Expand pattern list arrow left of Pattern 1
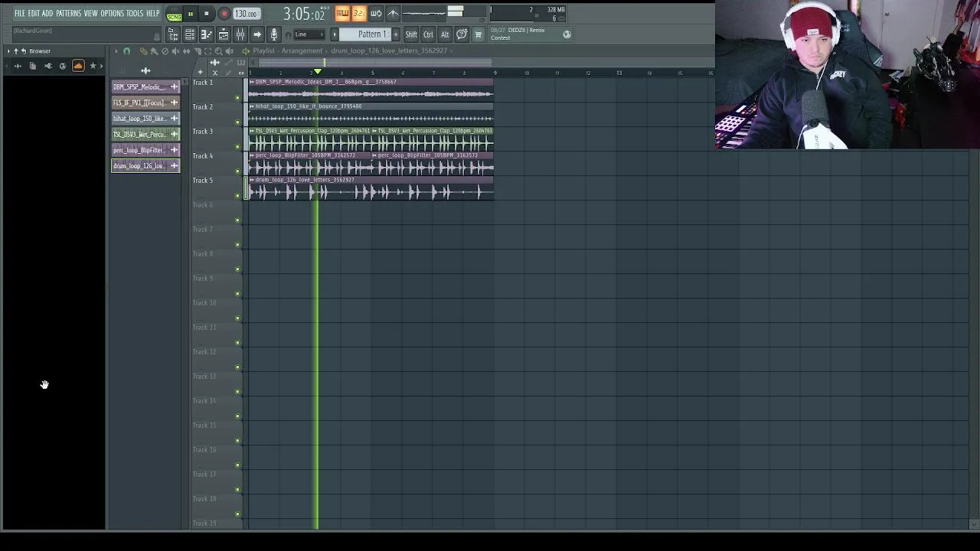980x551 pixels. 335,34
